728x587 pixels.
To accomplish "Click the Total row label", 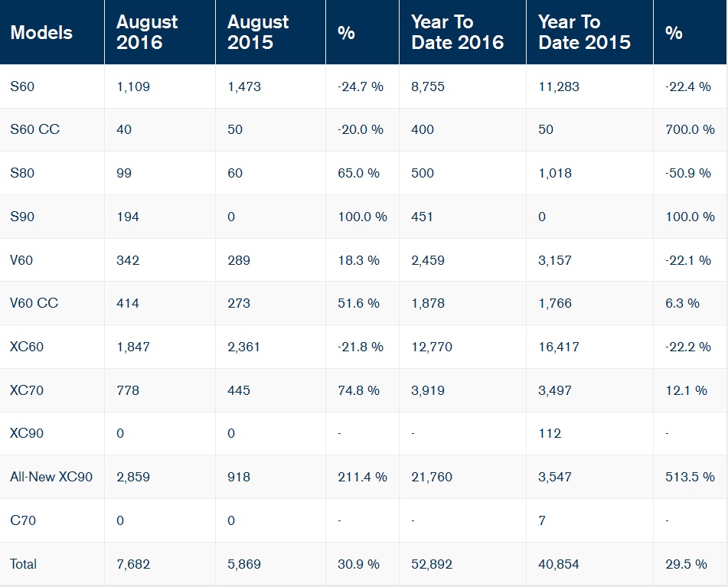I will 23,564.
